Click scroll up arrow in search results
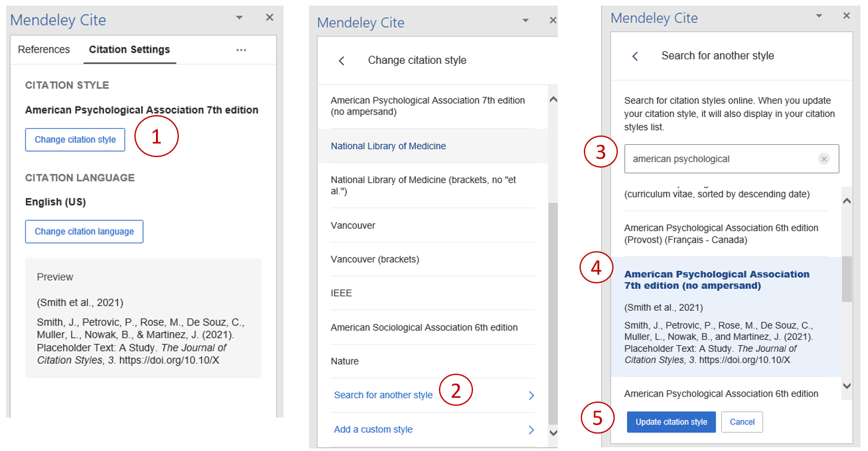This screenshot has height=451, width=868. (x=847, y=201)
